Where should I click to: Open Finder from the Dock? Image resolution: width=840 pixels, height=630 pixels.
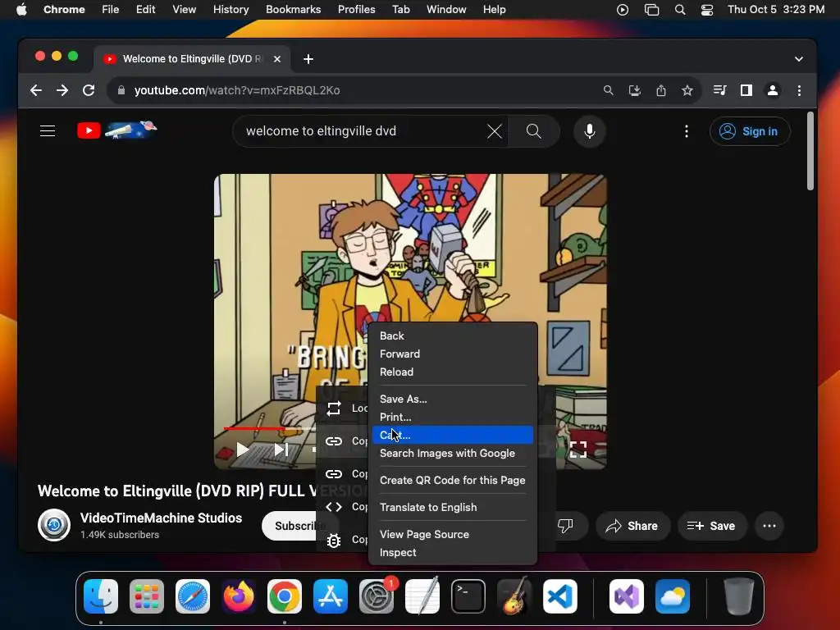(x=101, y=596)
